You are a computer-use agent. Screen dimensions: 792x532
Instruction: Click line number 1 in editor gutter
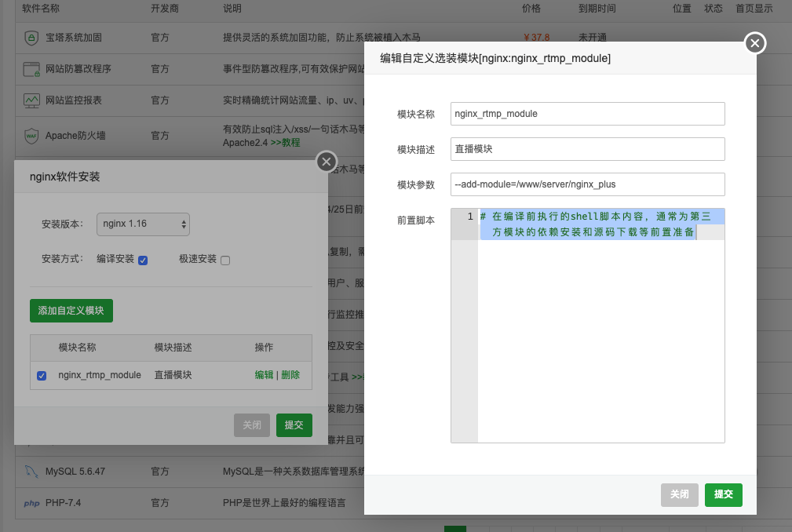coord(469,217)
